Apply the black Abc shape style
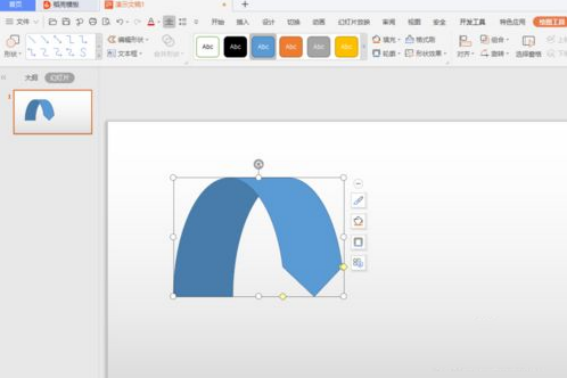 coord(235,47)
